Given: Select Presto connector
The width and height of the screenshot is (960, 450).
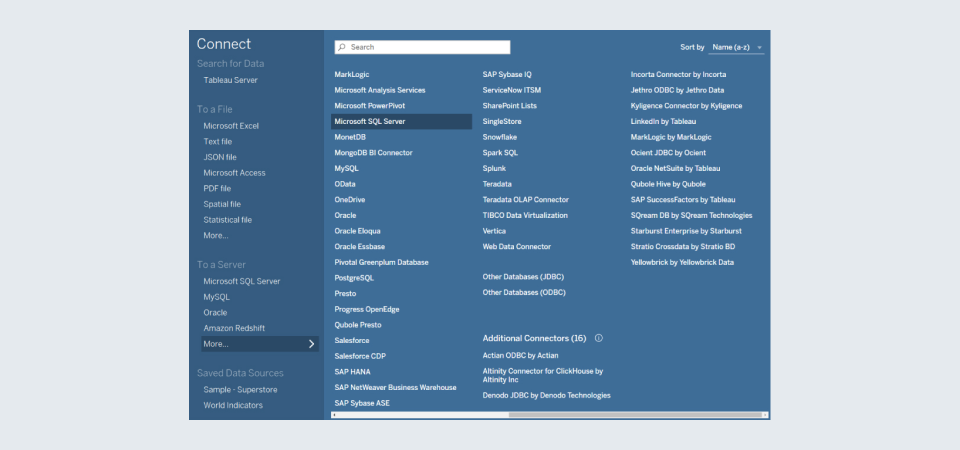Looking at the screenshot, I should pos(345,294).
